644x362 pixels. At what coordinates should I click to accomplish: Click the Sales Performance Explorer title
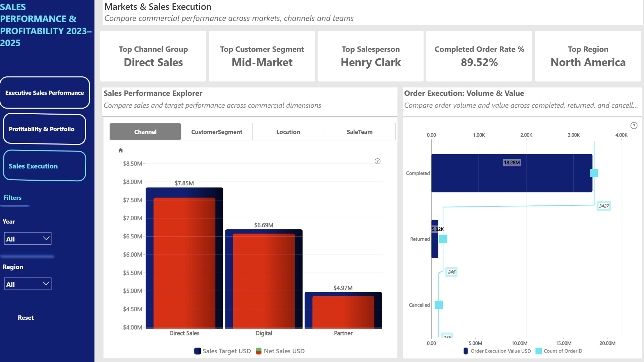click(x=153, y=93)
